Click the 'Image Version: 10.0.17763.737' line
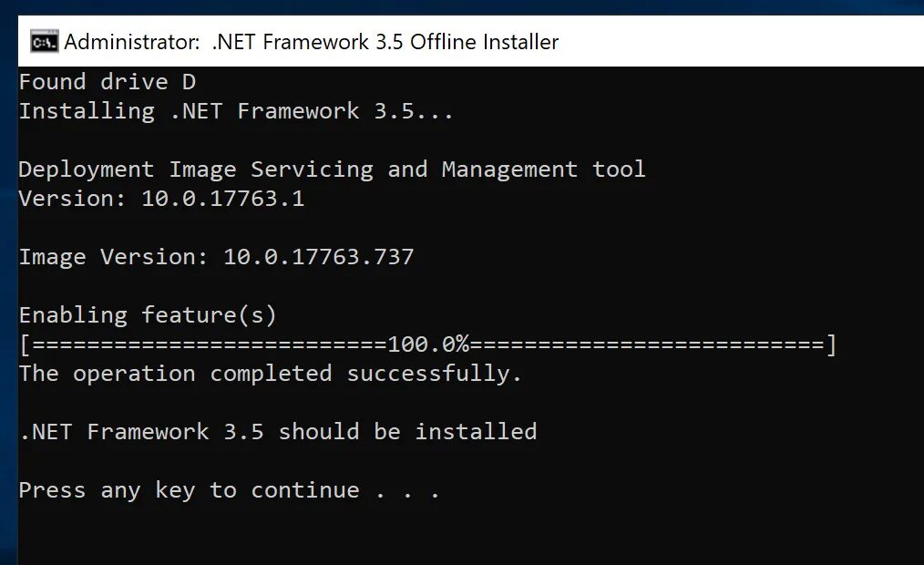 216,257
